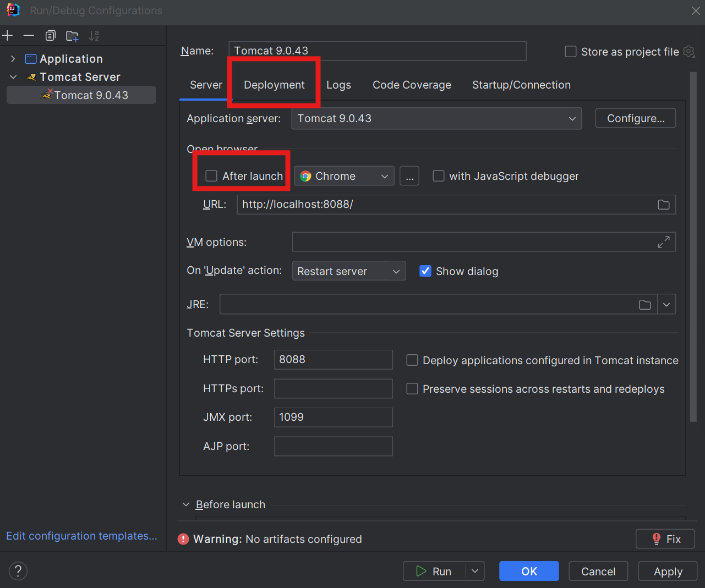
Task: Click the IntelliJ logo in title bar
Action: point(13,10)
